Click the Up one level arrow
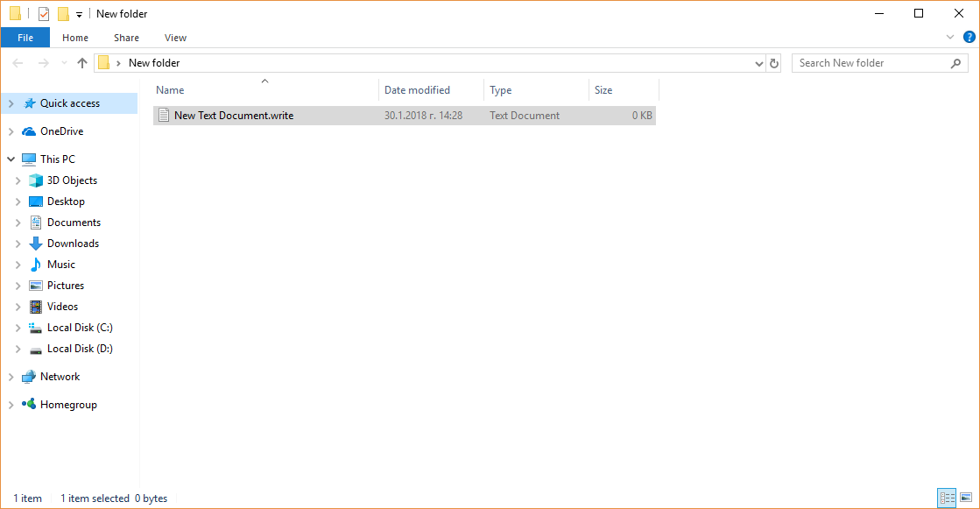The image size is (980, 509). click(x=82, y=63)
